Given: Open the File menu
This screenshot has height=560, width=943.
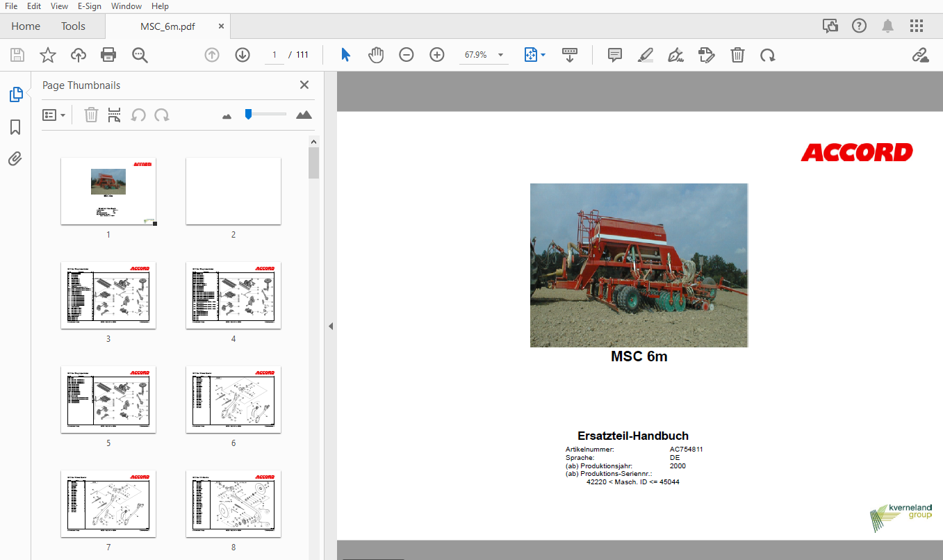Looking at the screenshot, I should point(11,6).
